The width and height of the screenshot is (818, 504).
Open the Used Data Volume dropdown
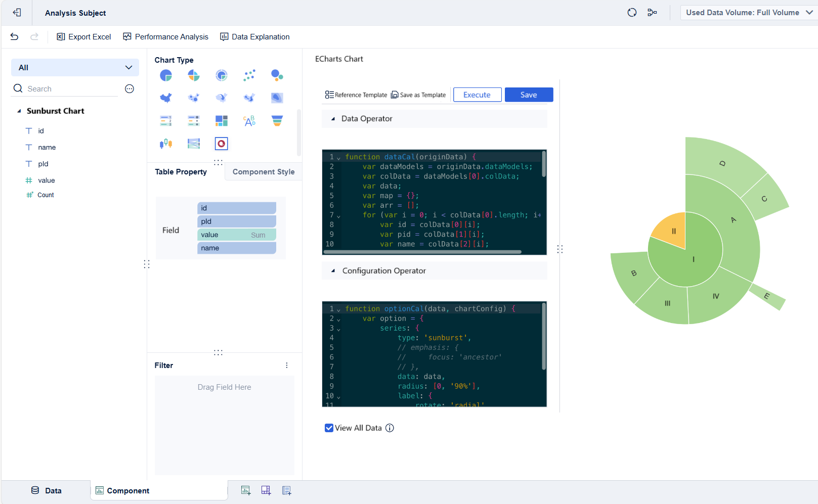749,13
